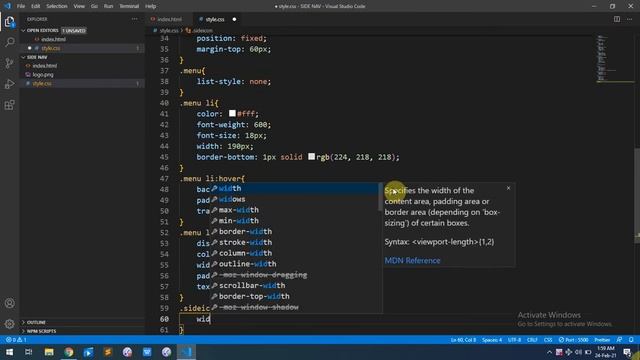Select the 'width' suggestion

point(296,189)
